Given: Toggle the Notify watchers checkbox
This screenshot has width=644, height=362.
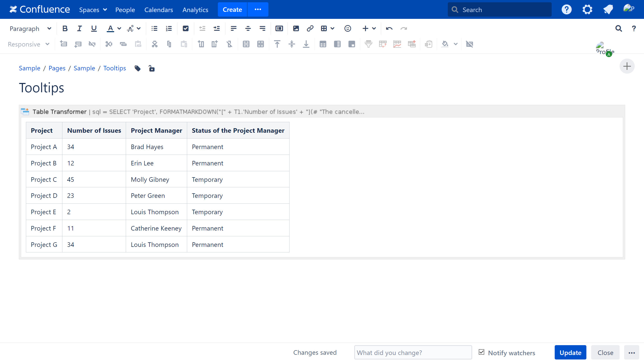Looking at the screenshot, I should (x=481, y=352).
